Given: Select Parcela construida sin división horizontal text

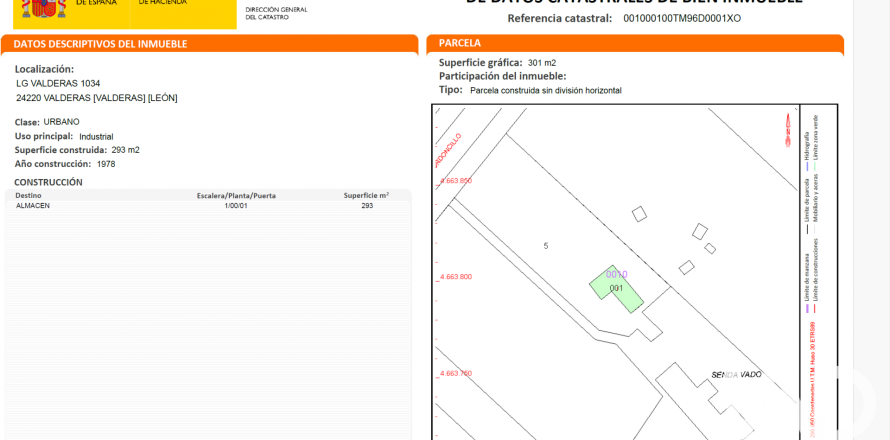Looking at the screenshot, I should tap(546, 90).
